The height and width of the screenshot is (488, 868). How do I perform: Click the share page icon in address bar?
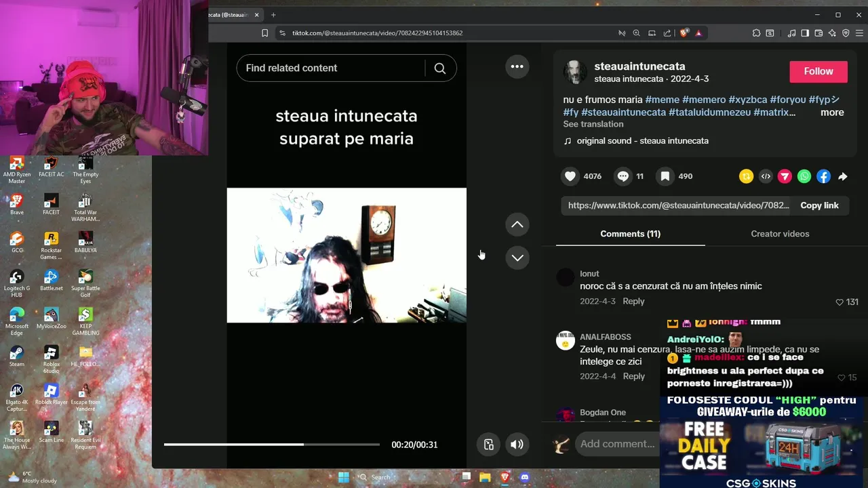667,33
